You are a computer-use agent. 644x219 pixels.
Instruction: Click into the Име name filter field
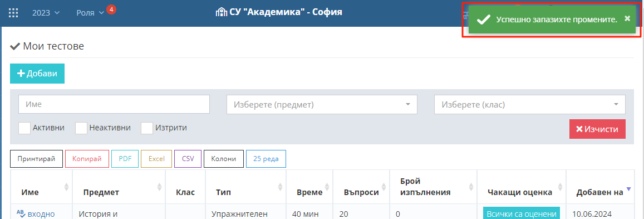point(114,104)
